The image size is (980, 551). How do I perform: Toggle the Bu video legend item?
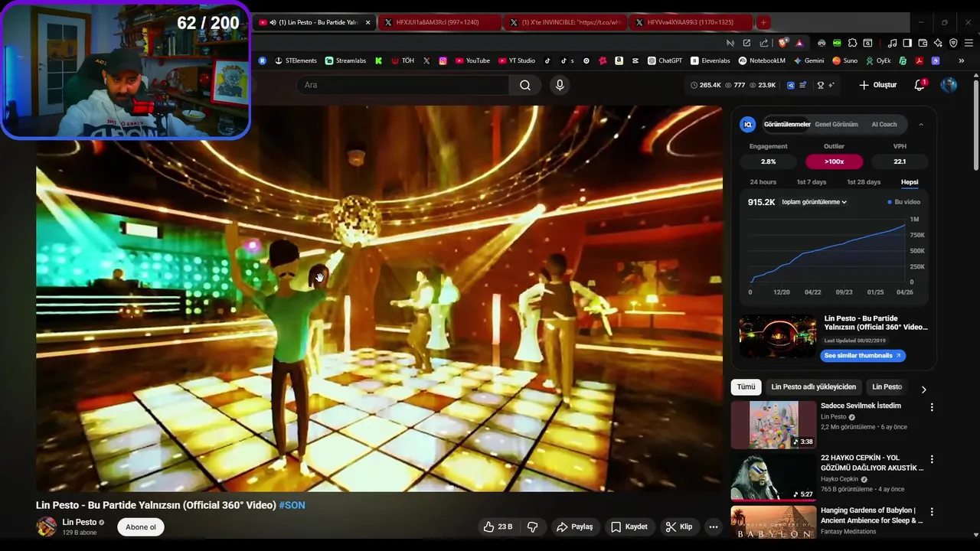904,202
